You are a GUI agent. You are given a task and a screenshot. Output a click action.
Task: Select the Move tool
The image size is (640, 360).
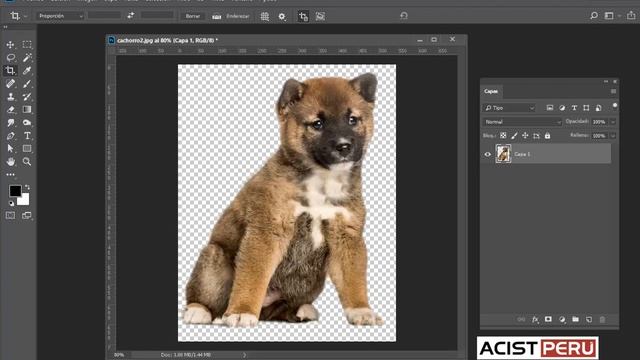10,44
